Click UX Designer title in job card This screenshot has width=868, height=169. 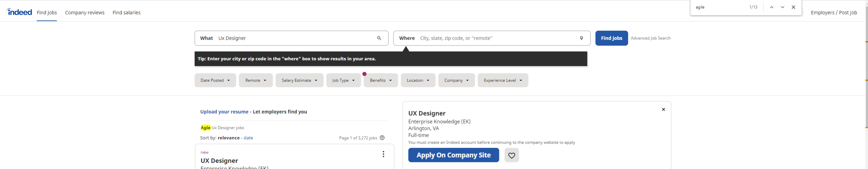click(x=219, y=161)
